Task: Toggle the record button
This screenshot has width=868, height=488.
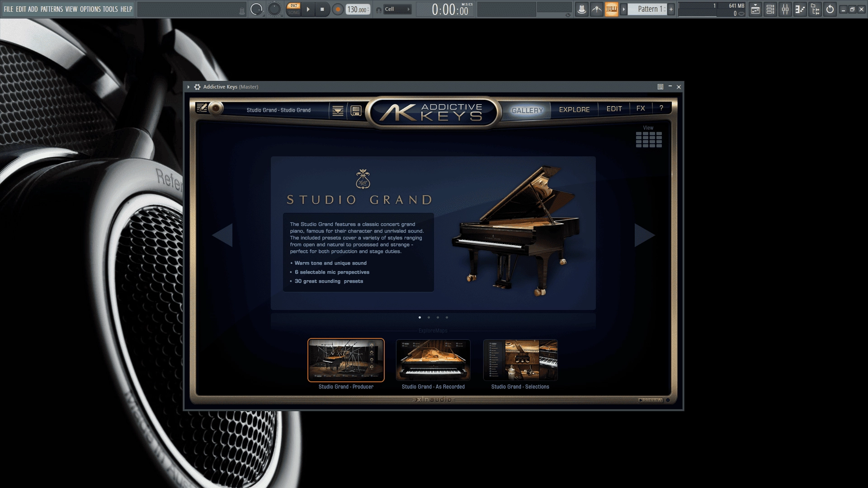Action: tap(338, 9)
